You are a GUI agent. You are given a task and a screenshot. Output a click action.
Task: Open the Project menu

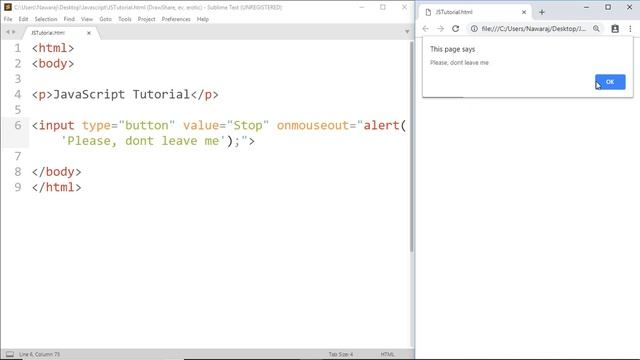click(x=146, y=19)
